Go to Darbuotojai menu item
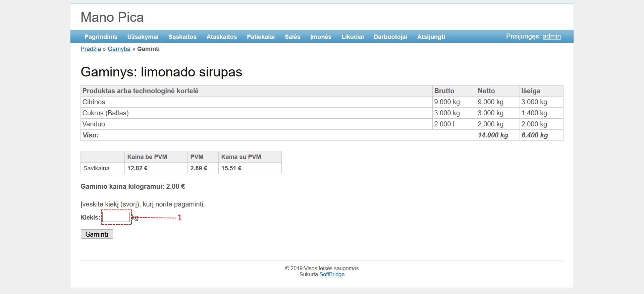The image size is (644, 294). coord(390,37)
